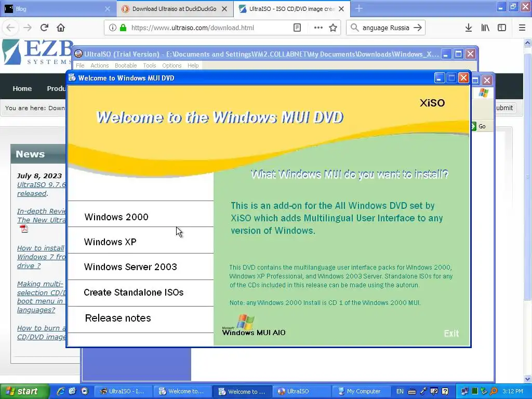This screenshot has width=532, height=399.
Task: Click the green padlock security icon
Action: [x=123, y=28]
